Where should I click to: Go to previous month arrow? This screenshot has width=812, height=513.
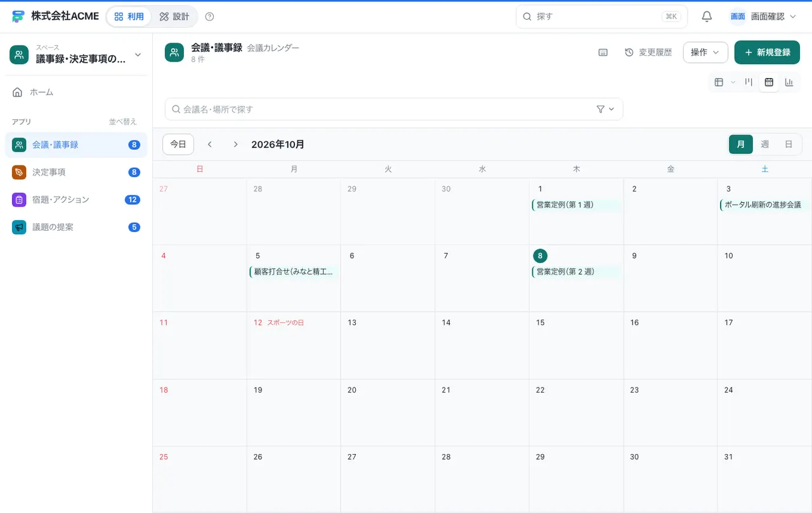(210, 145)
